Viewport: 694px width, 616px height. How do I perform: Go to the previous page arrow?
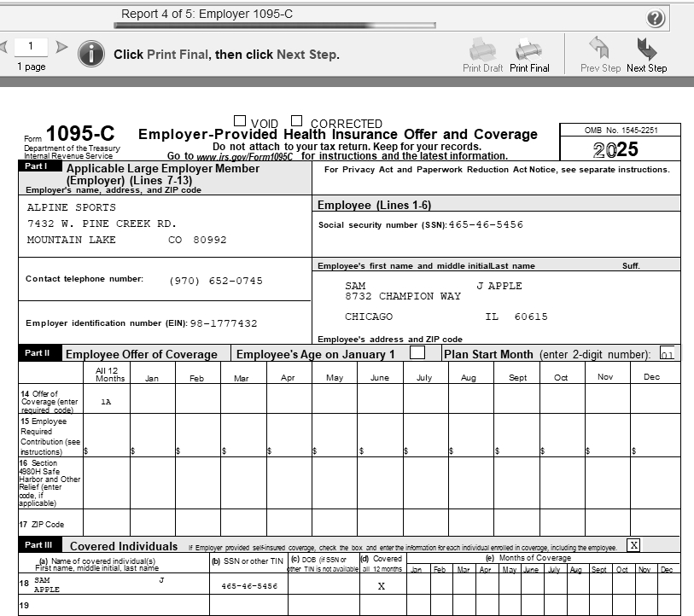tap(3, 47)
